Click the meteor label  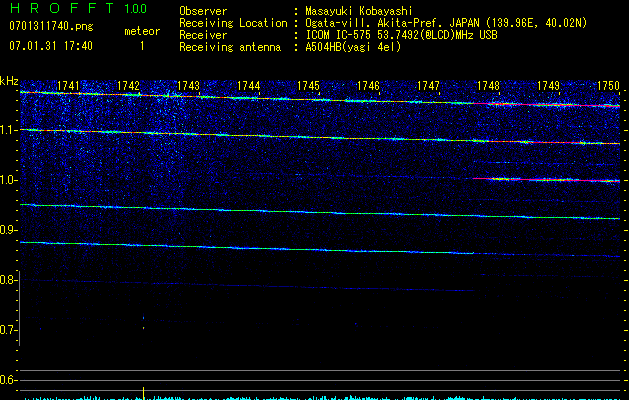click(x=142, y=31)
